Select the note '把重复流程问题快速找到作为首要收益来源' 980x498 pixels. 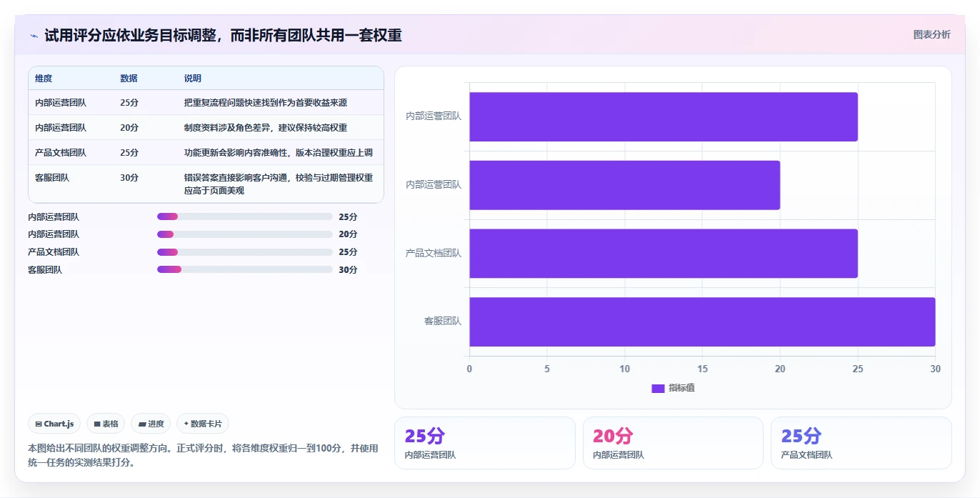tap(266, 103)
